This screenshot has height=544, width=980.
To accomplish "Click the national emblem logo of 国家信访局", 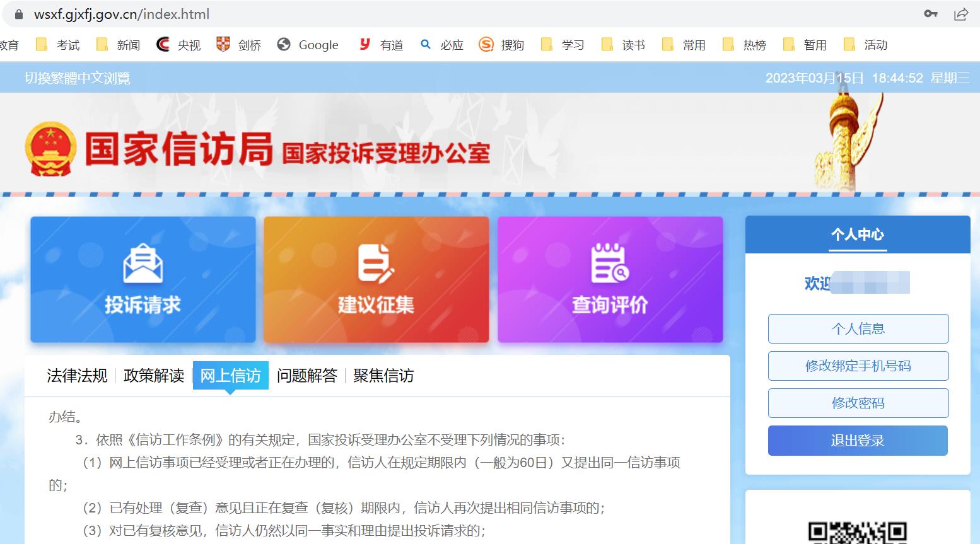I will (50, 149).
